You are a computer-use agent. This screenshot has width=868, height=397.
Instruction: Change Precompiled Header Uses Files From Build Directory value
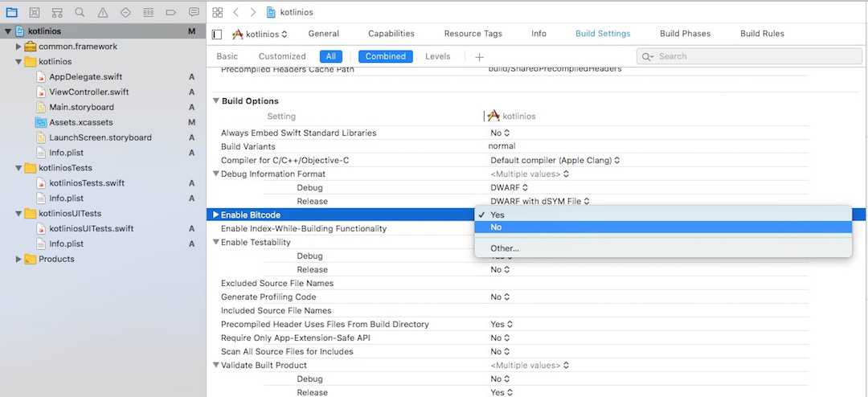click(x=501, y=324)
